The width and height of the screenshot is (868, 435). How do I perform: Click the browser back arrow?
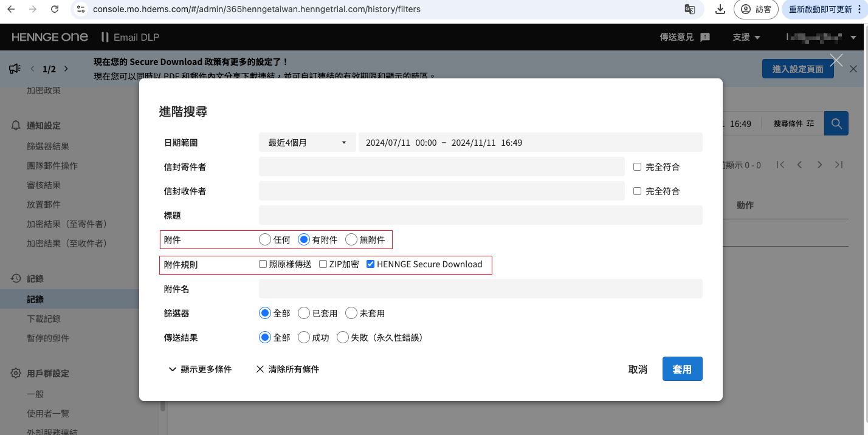[x=11, y=9]
